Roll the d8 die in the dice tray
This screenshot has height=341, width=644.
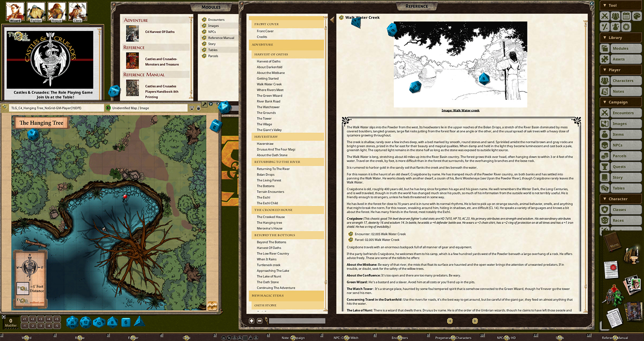click(112, 322)
